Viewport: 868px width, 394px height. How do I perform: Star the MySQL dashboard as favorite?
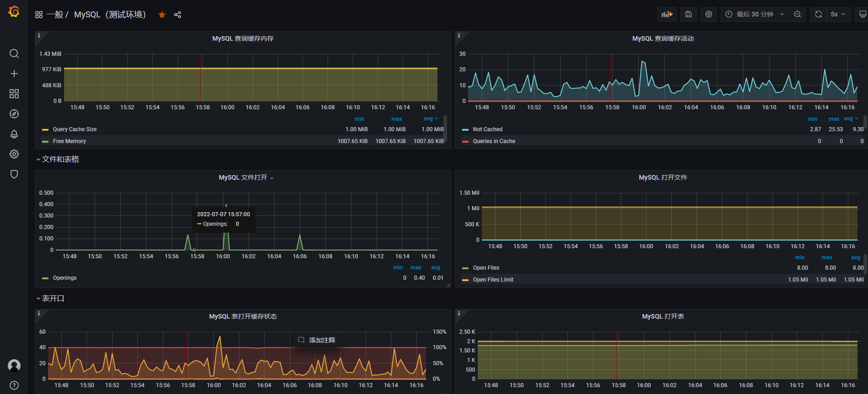[x=162, y=15]
